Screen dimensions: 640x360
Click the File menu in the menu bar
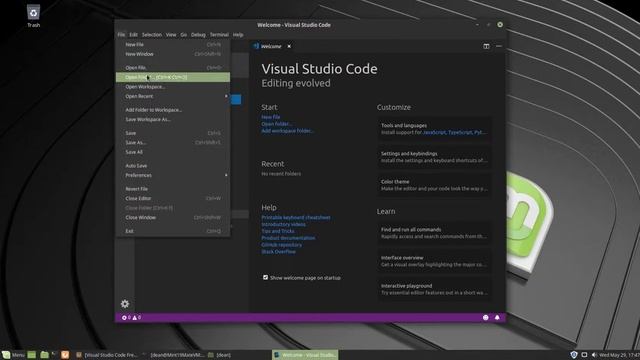pos(121,35)
